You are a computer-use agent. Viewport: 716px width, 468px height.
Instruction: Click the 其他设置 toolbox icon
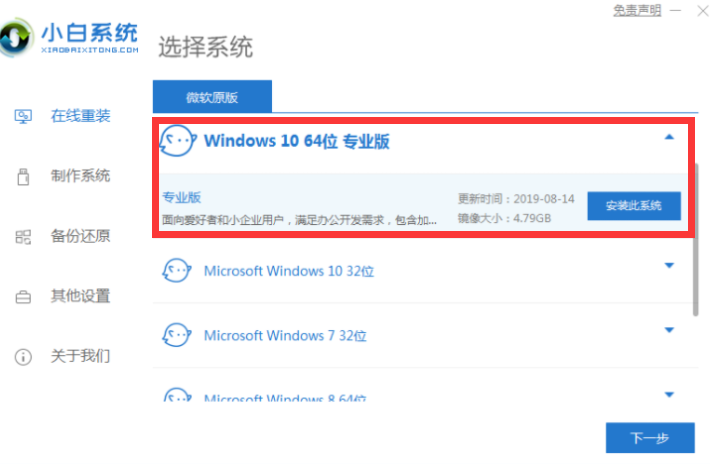click(23, 297)
